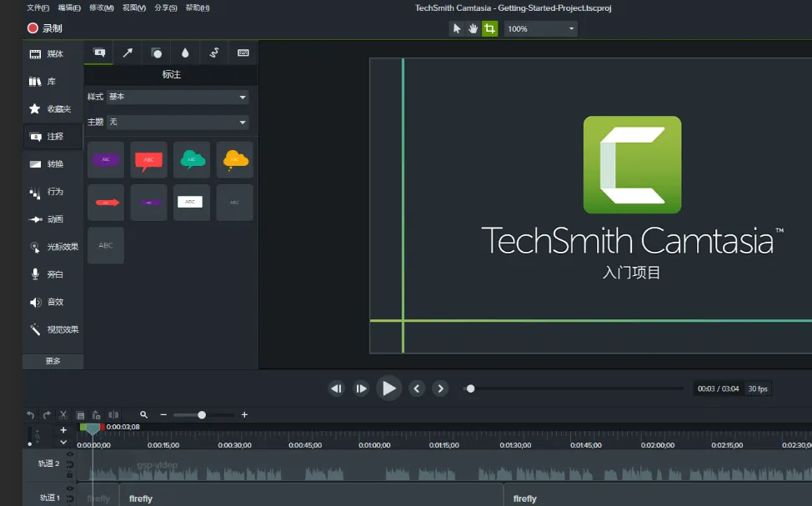The height and width of the screenshot is (506, 812).
Task: Click the 00:03 / 03:04 time display
Action: pyautogui.click(x=719, y=389)
